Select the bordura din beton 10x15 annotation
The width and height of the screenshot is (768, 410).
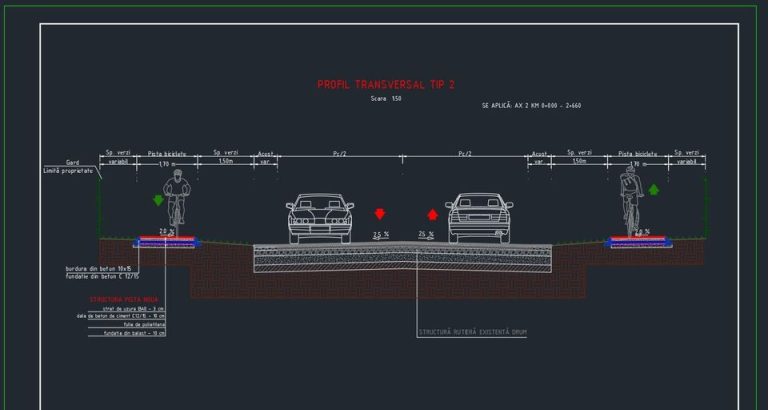(x=98, y=269)
